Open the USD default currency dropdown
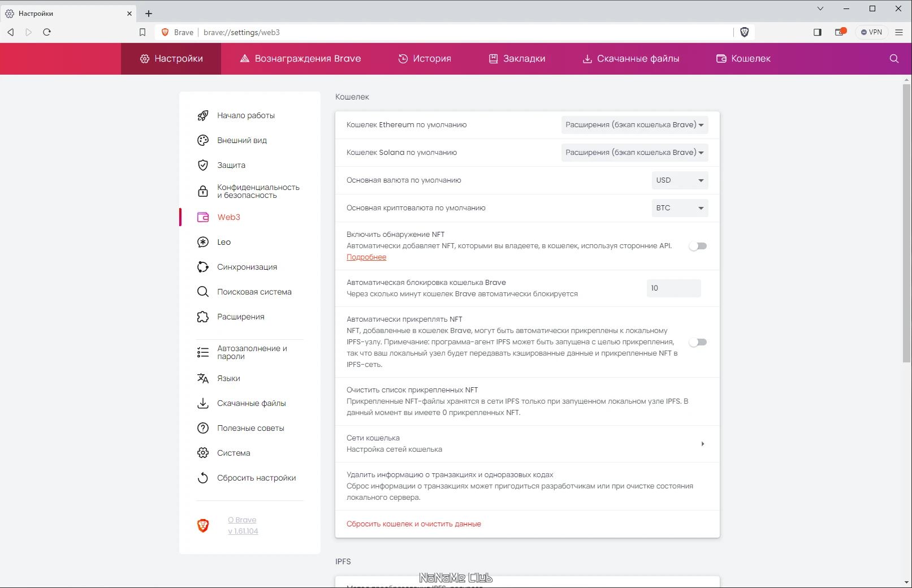 click(680, 180)
